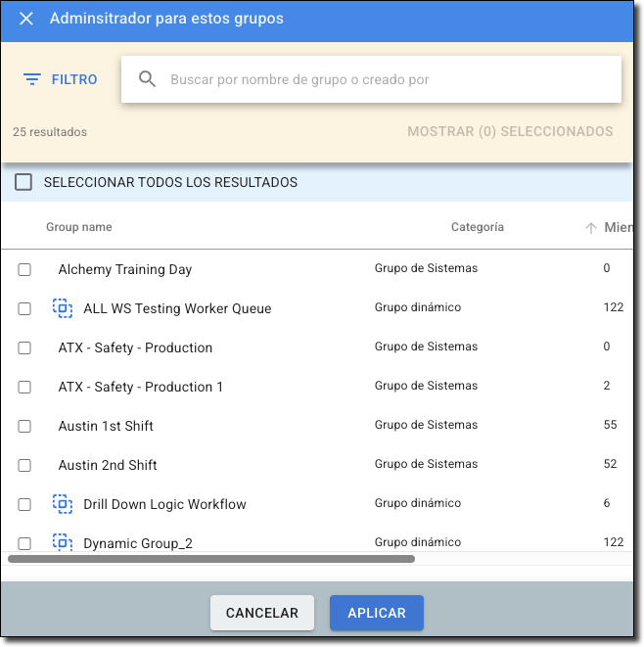Open the FILTRO filter icon
Image resolution: width=644 pixels, height=647 pixels.
click(31, 79)
